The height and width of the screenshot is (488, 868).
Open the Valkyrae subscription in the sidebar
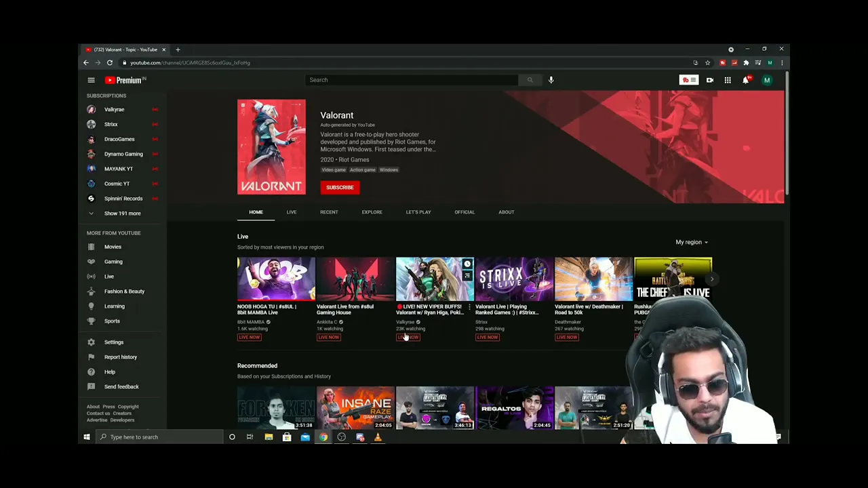122,109
